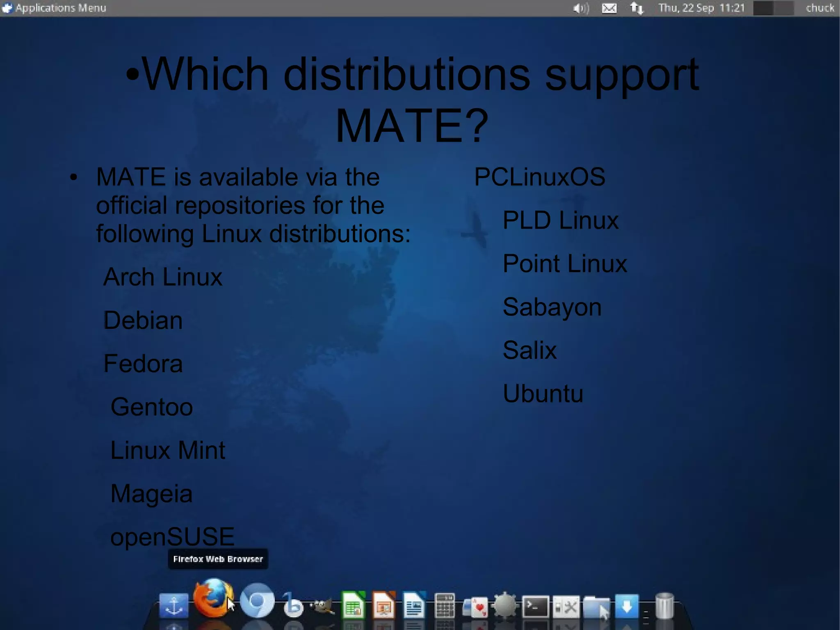Open the Thu, 22 Sep clock calendar
Image resolution: width=840 pixels, height=630 pixels.
pyautogui.click(x=701, y=8)
